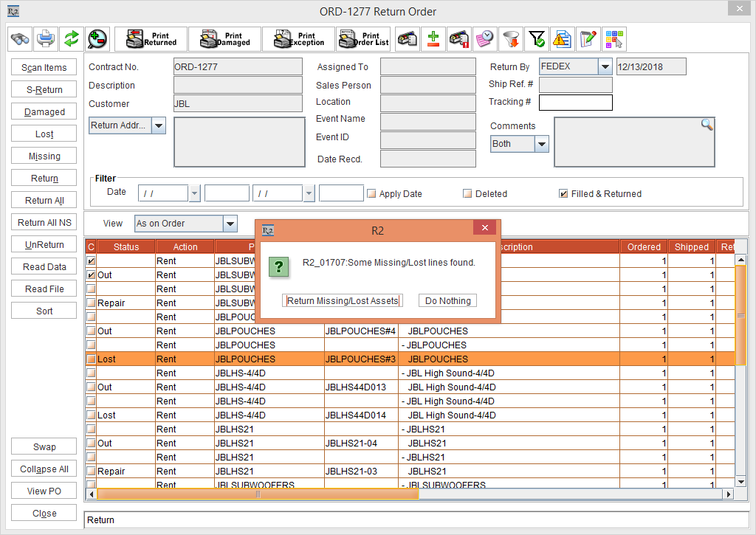
Task: Click the warning document icon
Action: 562,39
